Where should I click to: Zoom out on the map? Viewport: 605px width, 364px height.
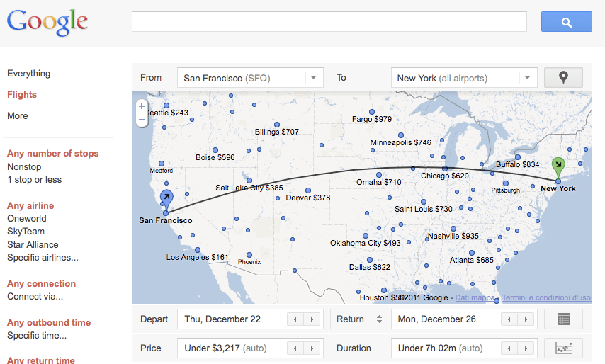tap(142, 120)
